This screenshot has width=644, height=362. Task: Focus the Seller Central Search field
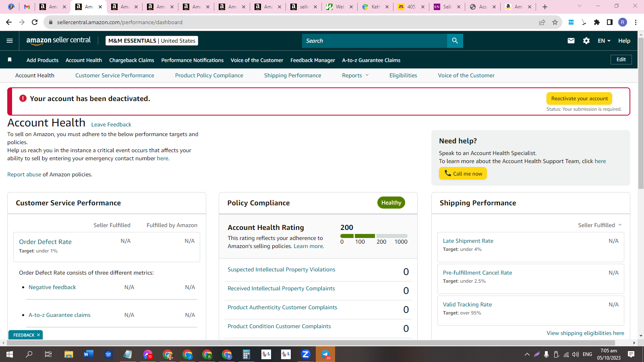pos(375,41)
